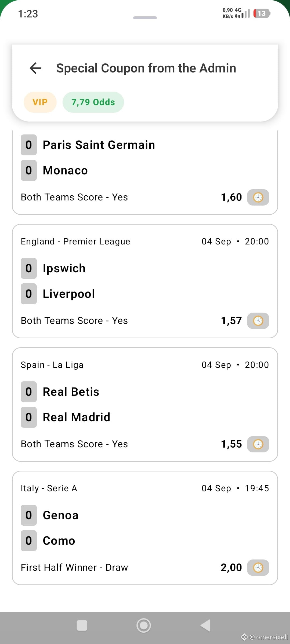This screenshot has height=644, width=290.
Task: Tap the clock status icon beside 2,00 odds
Action: tap(258, 568)
